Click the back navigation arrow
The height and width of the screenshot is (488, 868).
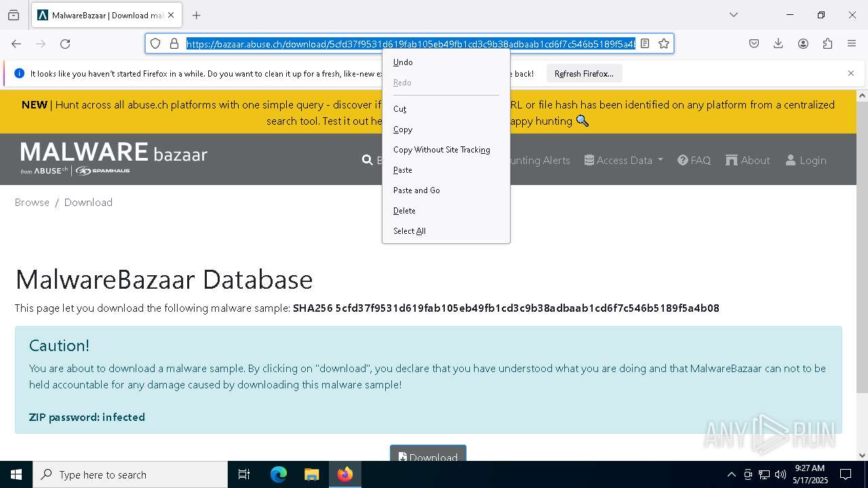point(16,44)
